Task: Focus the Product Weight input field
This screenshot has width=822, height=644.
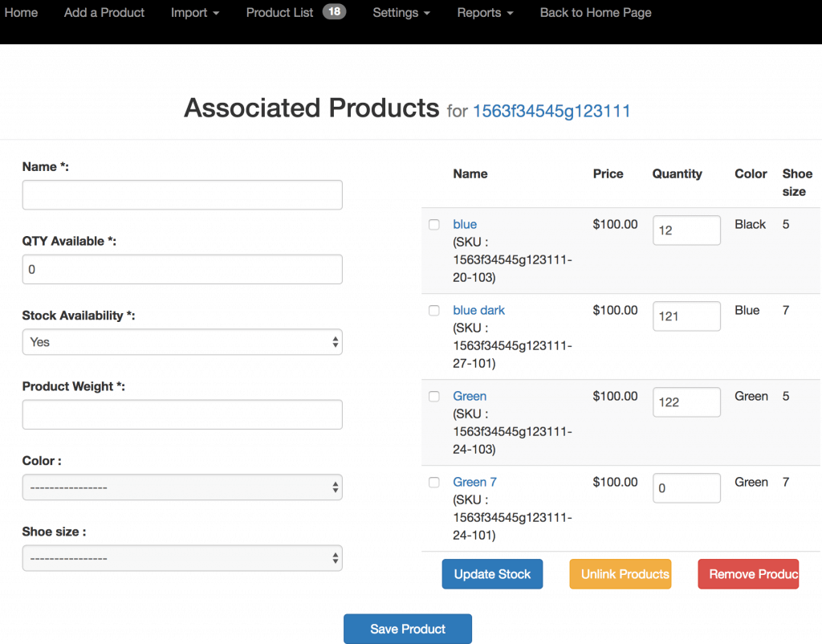Action: [x=182, y=414]
